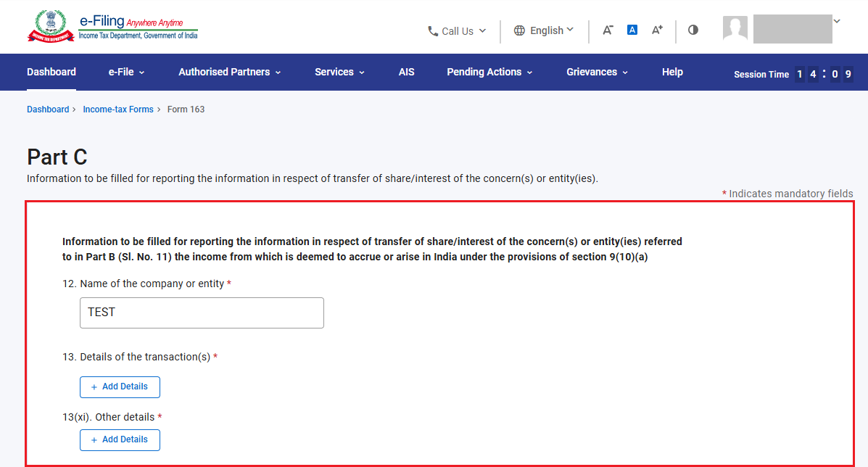The height and width of the screenshot is (467, 868).
Task: Follow the Income-tax Forms breadcrumb link
Action: (x=118, y=109)
